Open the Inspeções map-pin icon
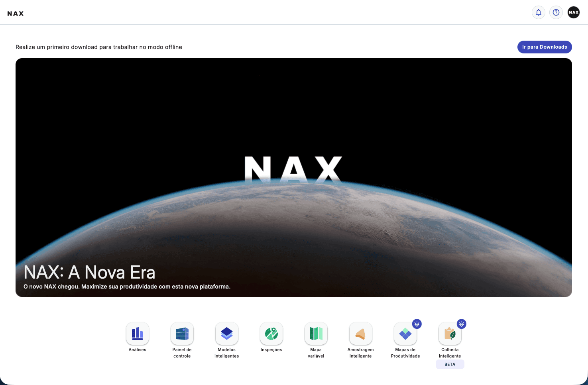 (271, 334)
